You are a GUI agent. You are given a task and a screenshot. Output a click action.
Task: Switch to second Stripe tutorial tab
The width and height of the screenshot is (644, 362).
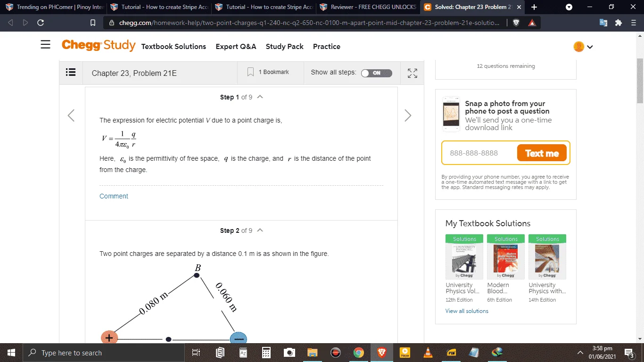click(263, 7)
